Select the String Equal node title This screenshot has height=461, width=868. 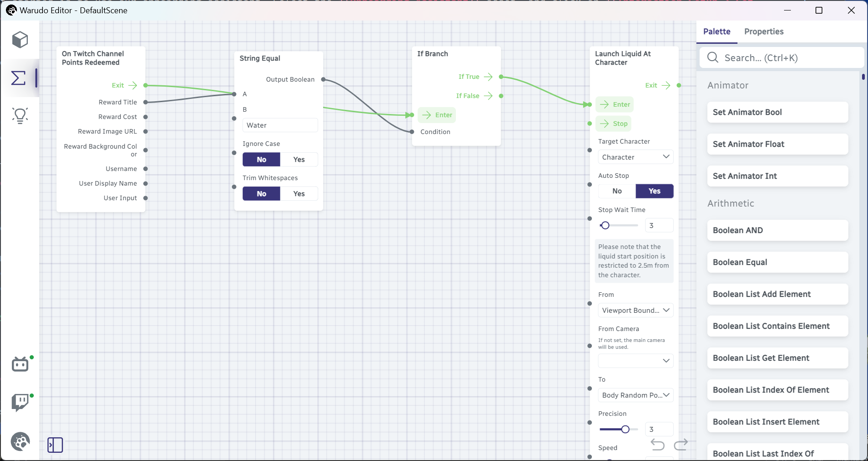coord(260,58)
